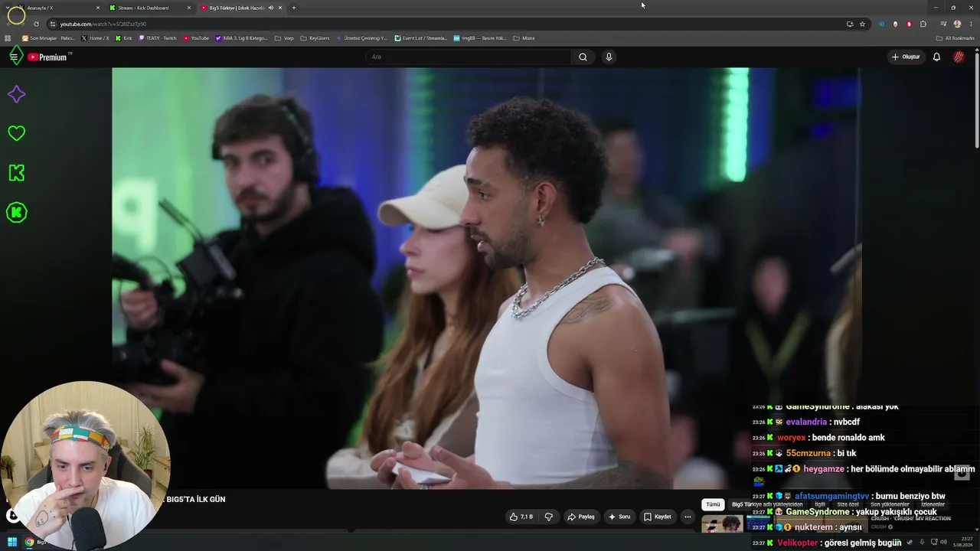Viewport: 980px width, 551px height.
Task: Click the YouTube search input field
Action: click(469, 57)
